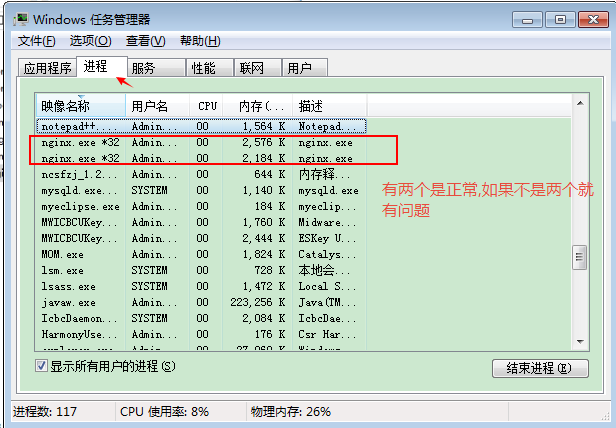Switch to the 应用程序 tab
Viewport: 616px width, 428px height.
47,68
